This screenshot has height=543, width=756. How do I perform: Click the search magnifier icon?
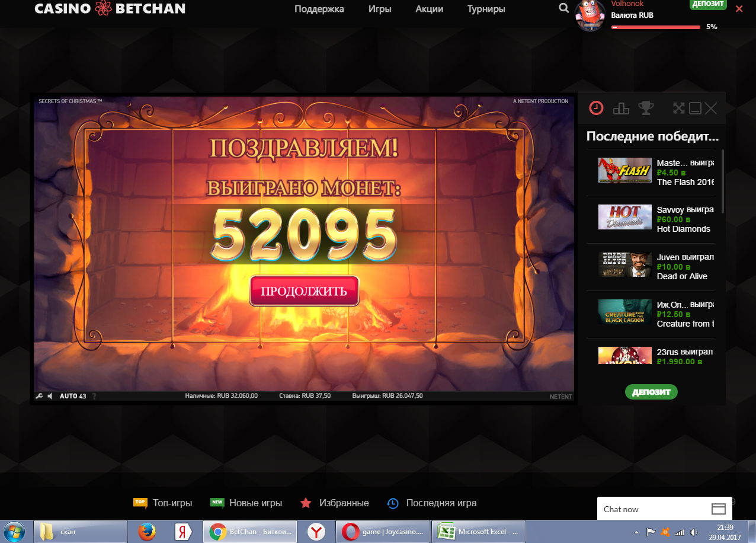[x=563, y=8]
